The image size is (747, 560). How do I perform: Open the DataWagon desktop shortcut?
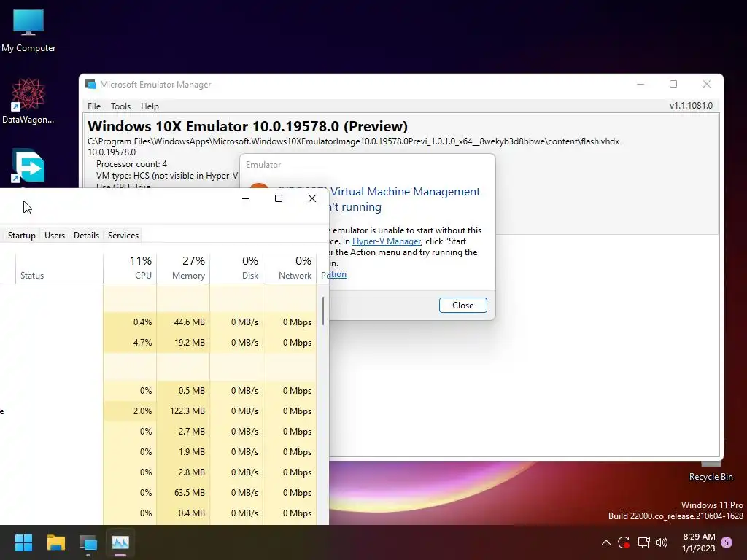(x=28, y=101)
